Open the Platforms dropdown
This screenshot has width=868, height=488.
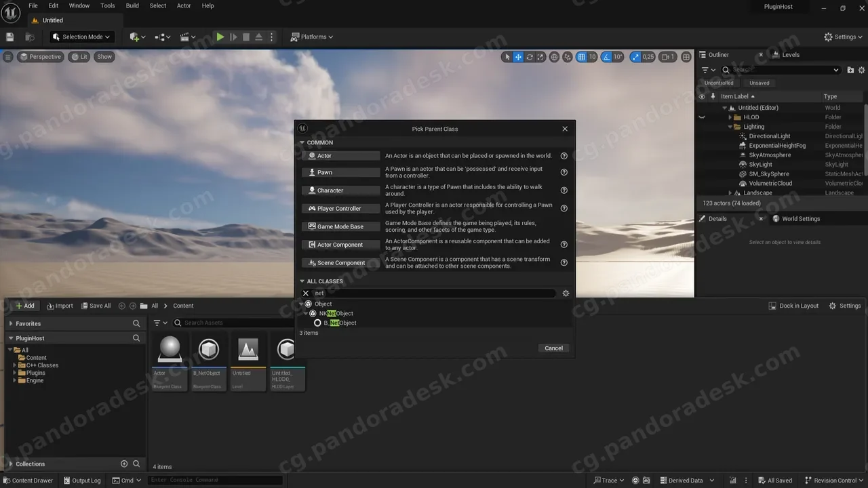pos(312,37)
